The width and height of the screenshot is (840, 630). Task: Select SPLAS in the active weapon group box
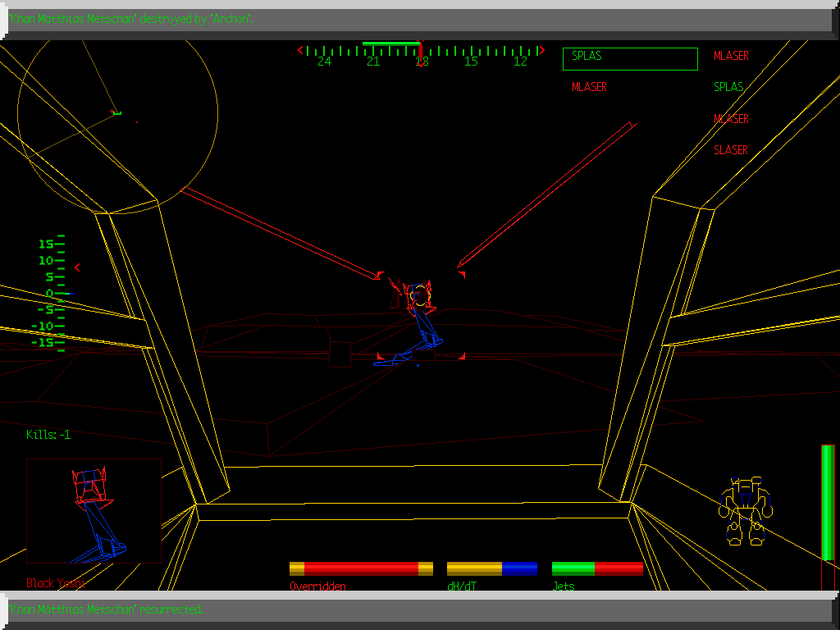[586, 57]
